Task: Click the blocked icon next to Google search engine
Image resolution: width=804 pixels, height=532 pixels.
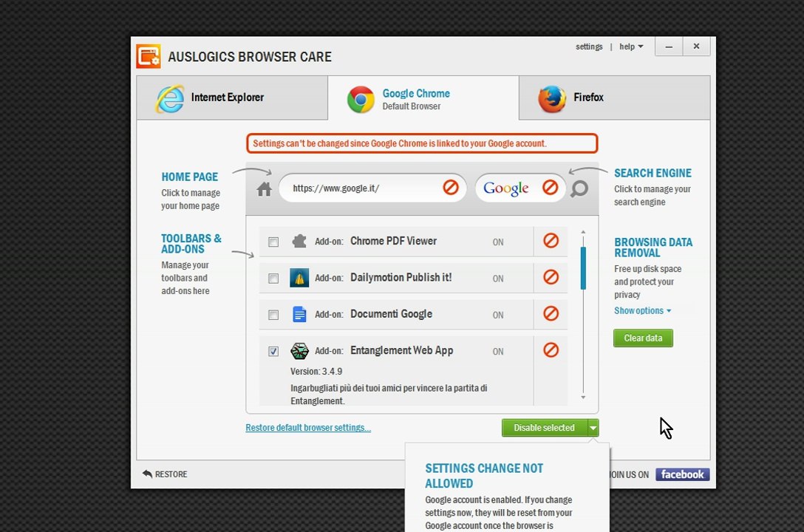Action: point(551,187)
